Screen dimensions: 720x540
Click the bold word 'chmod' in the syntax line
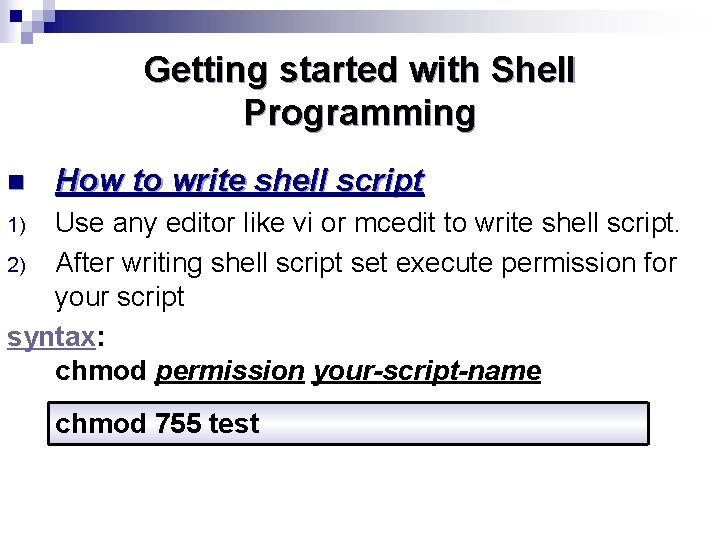[x=100, y=372]
